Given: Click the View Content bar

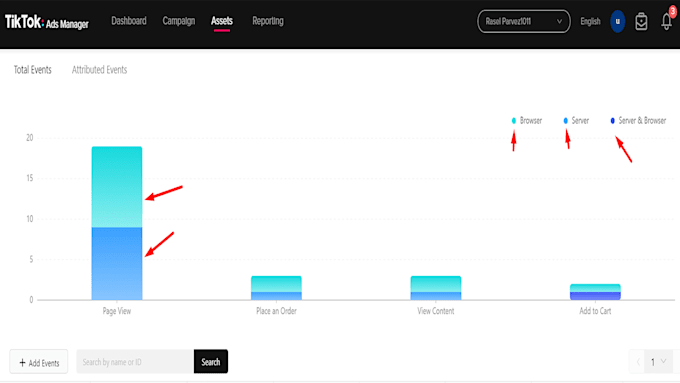Looking at the screenshot, I should [x=436, y=288].
